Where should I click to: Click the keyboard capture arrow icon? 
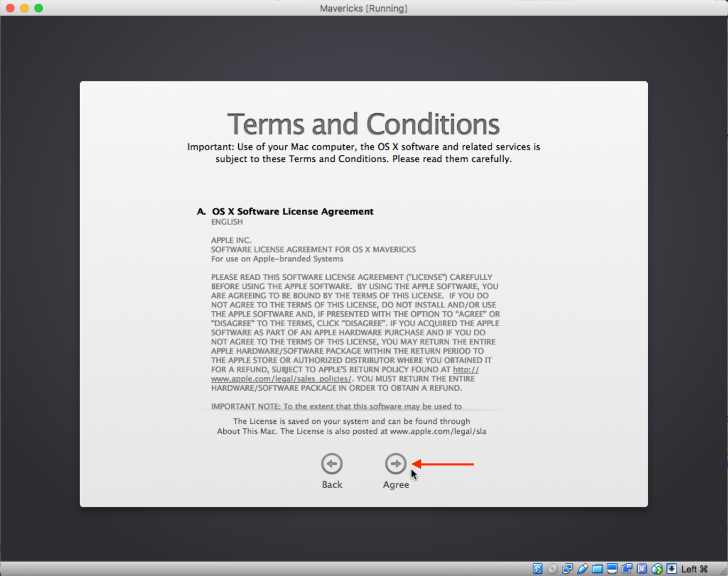672,569
